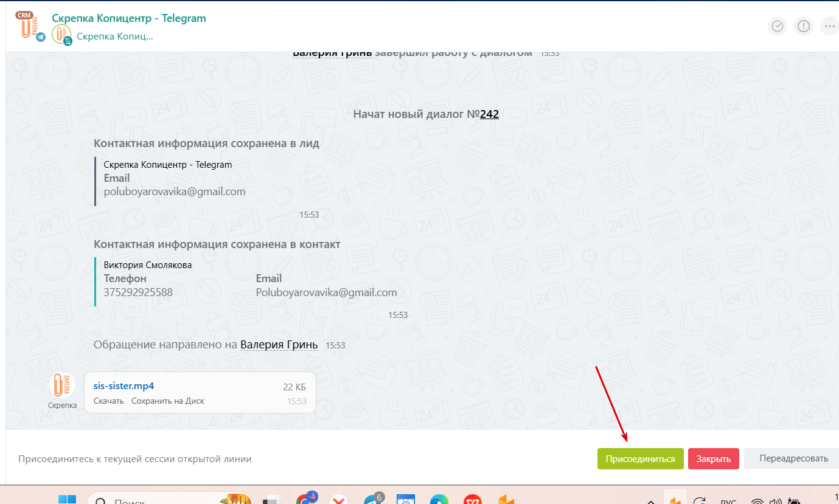The height and width of the screenshot is (504, 839).
Task: Click Скачать under sis-sister.mp4
Action: coord(108,401)
